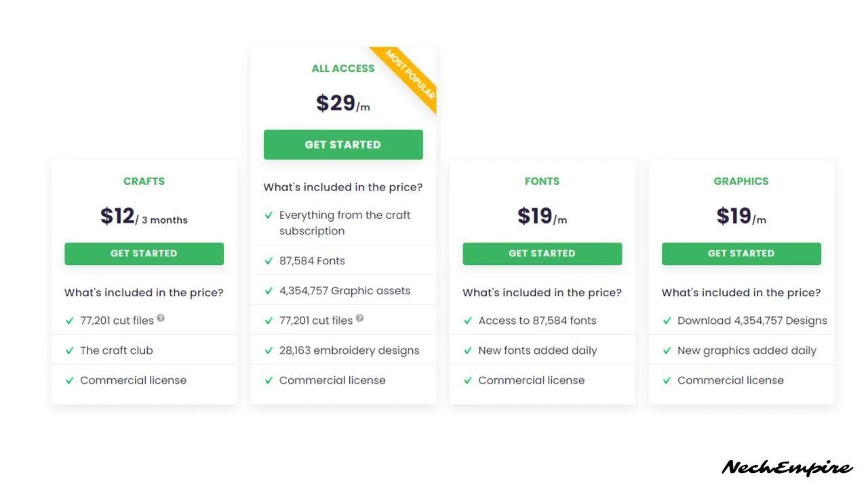Screen dimensions: 868x488
Task: Select Get Started for the Fonts plan
Action: click(542, 253)
